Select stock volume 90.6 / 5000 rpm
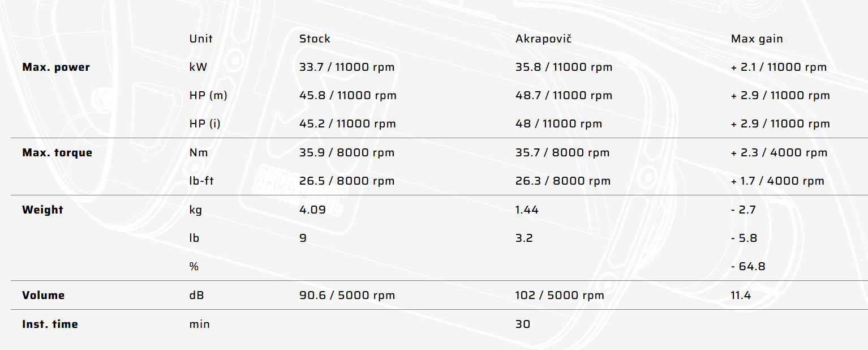This screenshot has width=868, height=350. [x=347, y=296]
